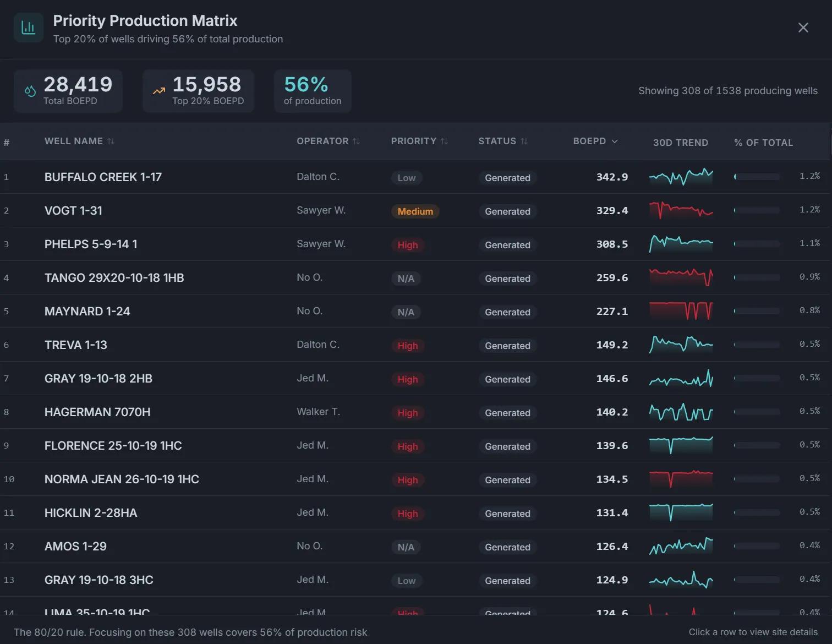Viewport: 832px width, 644px height.
Task: Click operator Sawyer W. in VOGT 1-31 row
Action: click(321, 210)
